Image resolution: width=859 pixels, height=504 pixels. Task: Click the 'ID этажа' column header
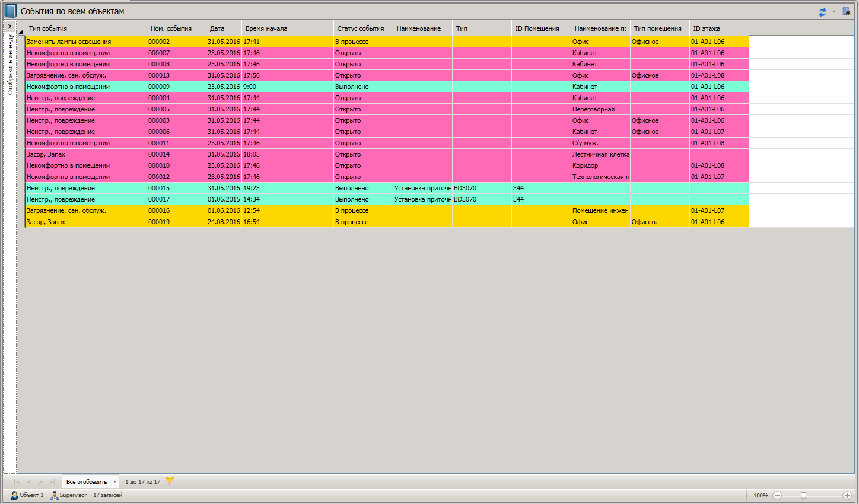pyautogui.click(x=719, y=28)
